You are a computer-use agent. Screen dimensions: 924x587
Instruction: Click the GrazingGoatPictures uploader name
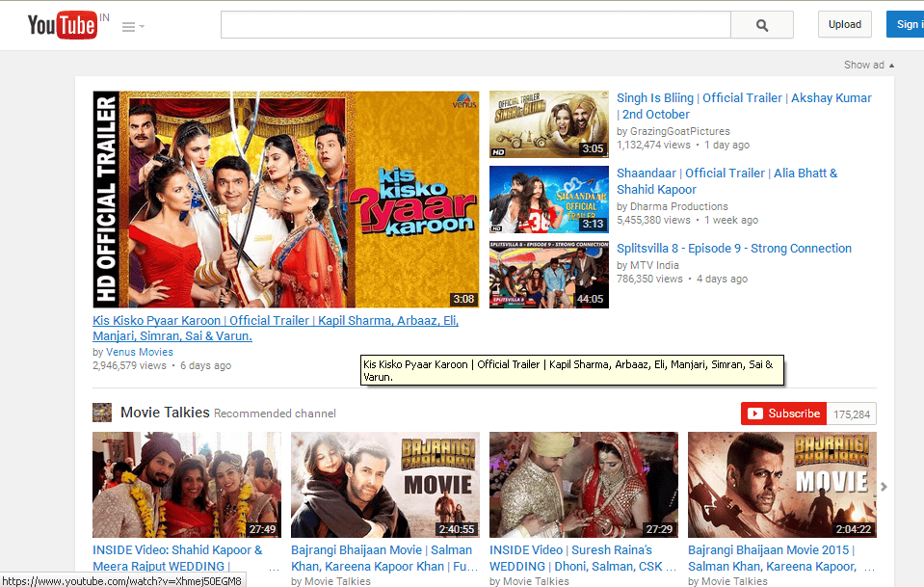pyautogui.click(x=679, y=131)
